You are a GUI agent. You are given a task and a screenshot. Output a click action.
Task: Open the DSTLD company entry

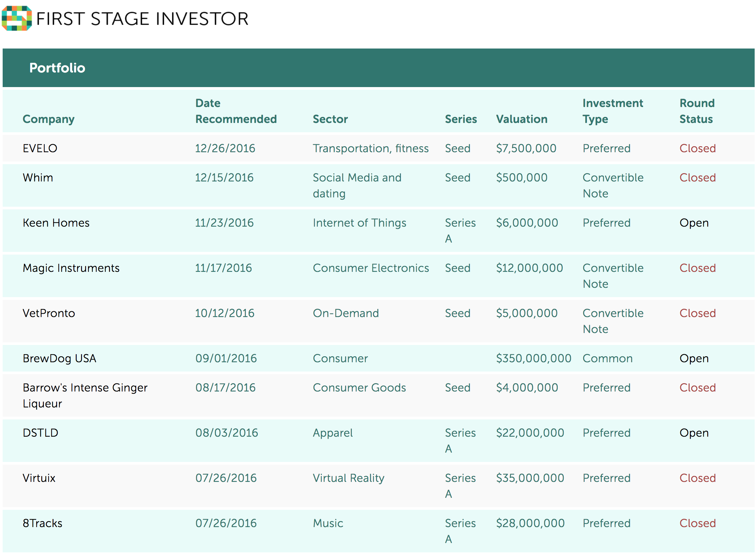pos(41,433)
